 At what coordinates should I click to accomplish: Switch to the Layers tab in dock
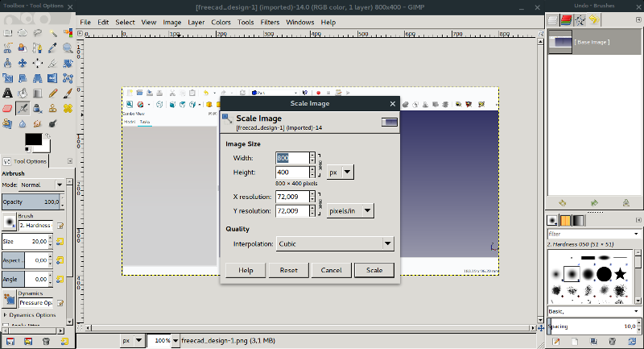pyautogui.click(x=553, y=19)
